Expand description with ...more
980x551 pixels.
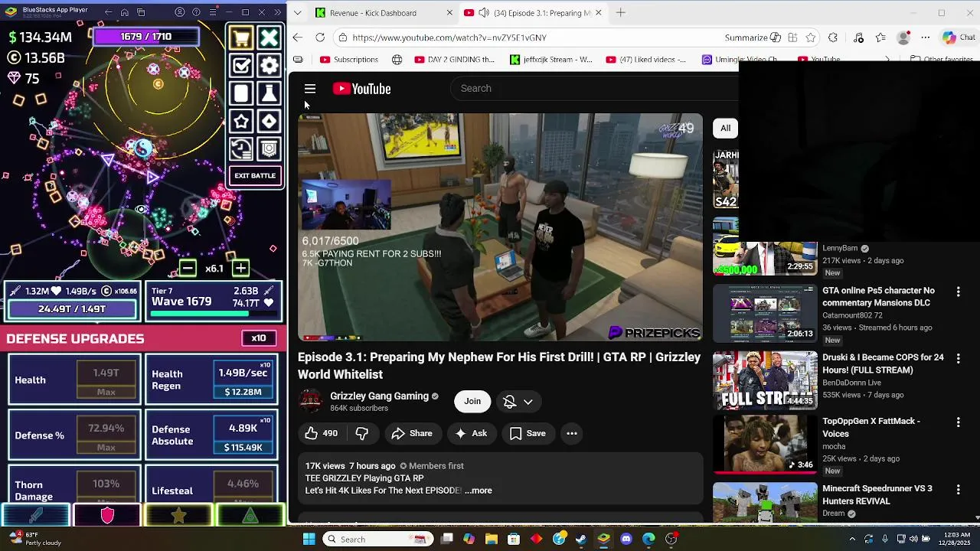479,491
